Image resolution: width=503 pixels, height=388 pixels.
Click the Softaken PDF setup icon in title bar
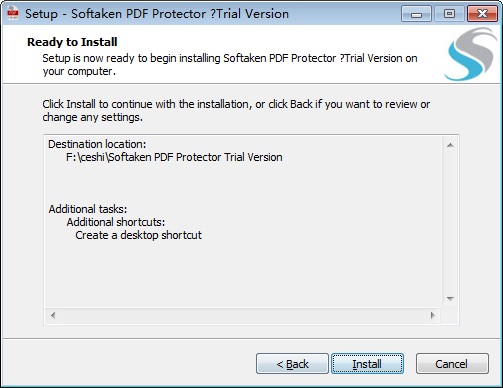click(13, 13)
